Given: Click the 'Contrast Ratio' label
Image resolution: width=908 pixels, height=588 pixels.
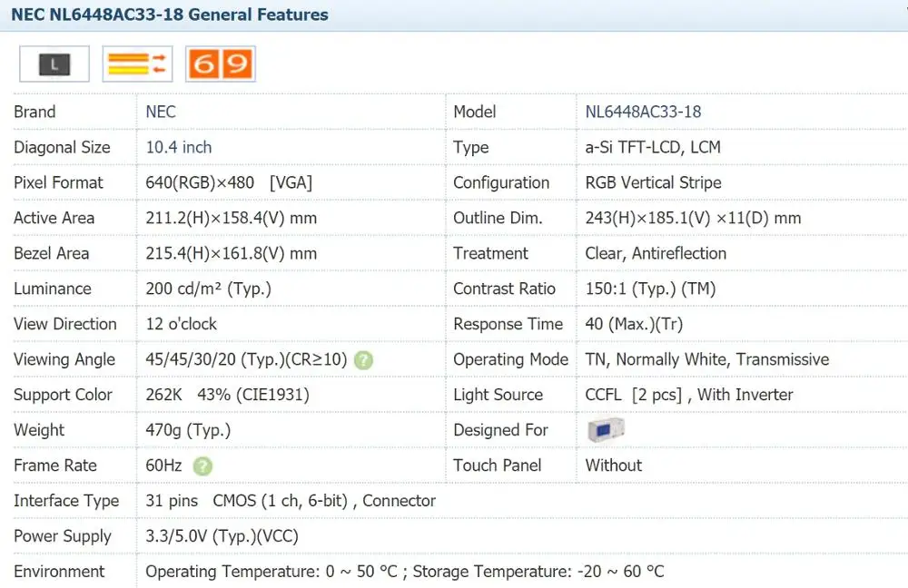Looking at the screenshot, I should tap(504, 289).
